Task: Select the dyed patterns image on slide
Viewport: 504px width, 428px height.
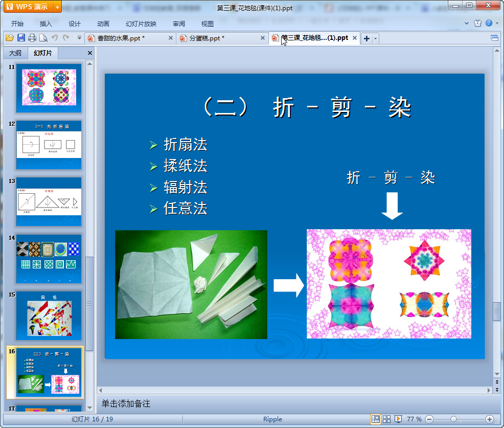Action: [x=389, y=284]
